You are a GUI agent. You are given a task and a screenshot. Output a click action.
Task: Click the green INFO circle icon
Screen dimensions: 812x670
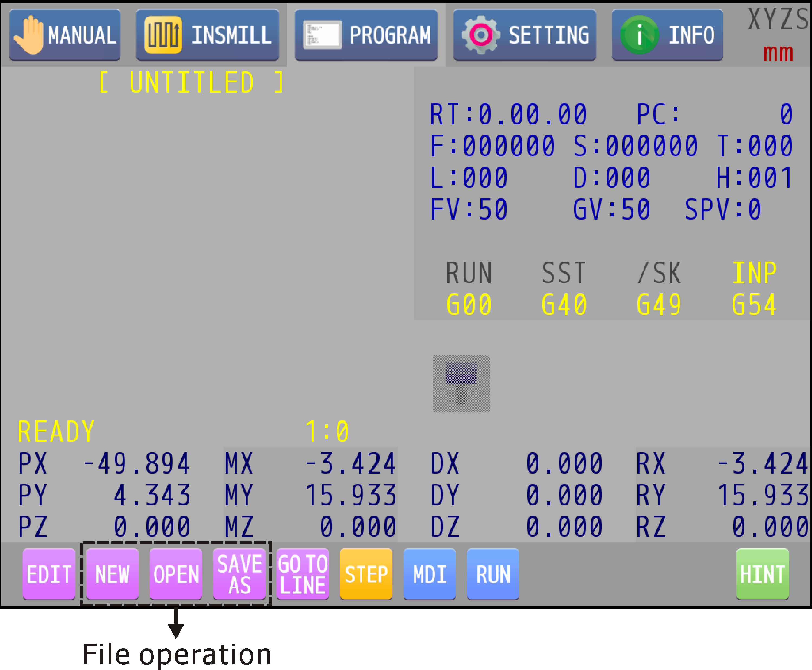pyautogui.click(x=639, y=35)
